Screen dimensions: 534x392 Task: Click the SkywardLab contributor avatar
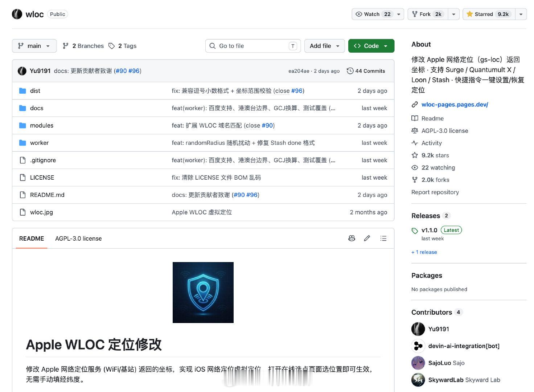418,380
